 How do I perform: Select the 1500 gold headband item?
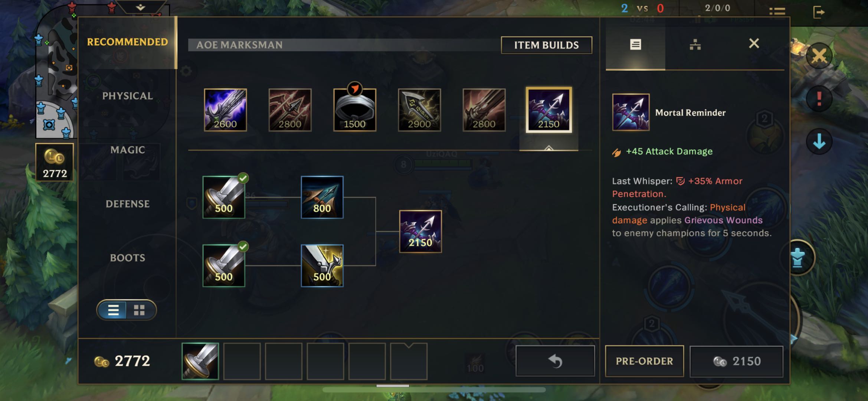[355, 110]
